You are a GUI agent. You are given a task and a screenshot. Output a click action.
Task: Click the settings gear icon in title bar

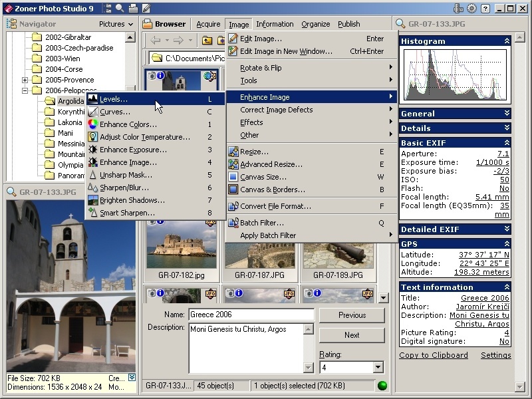(x=472, y=8)
